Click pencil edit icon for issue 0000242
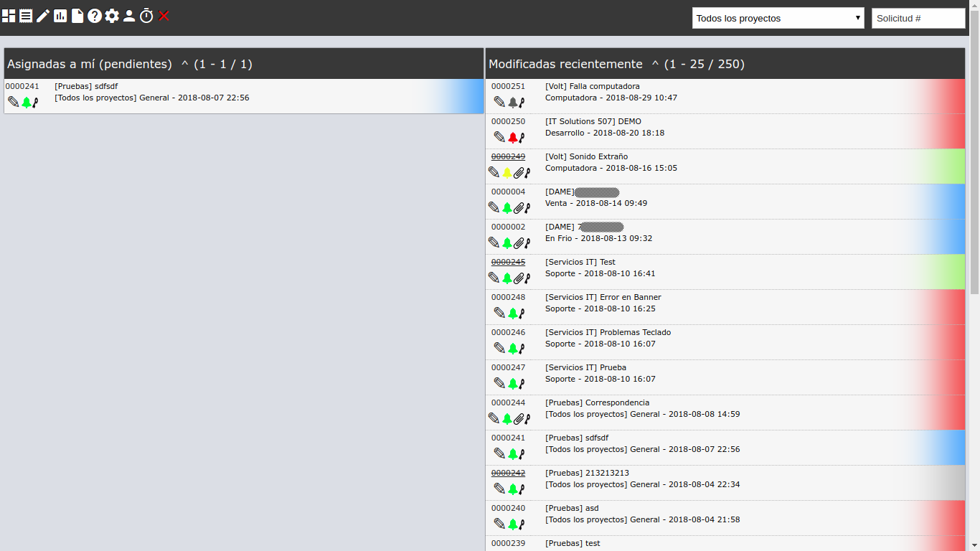This screenshot has height=551, width=980. point(499,489)
